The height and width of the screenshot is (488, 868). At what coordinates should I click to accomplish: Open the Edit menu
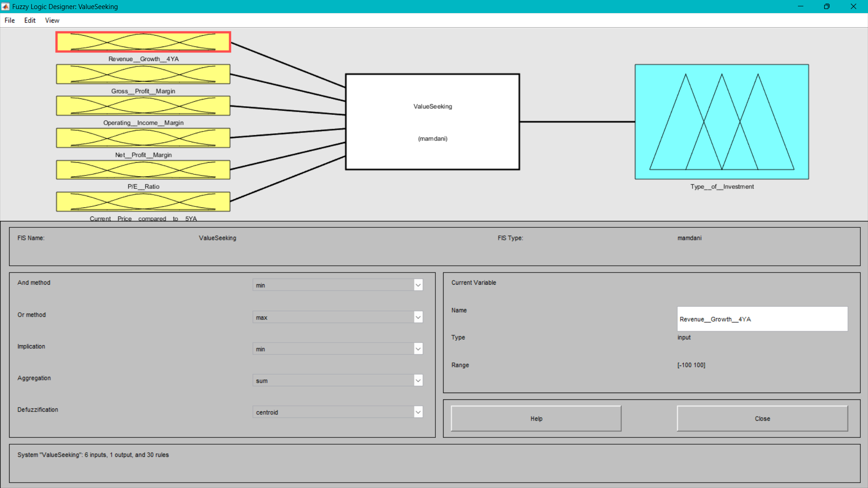30,20
